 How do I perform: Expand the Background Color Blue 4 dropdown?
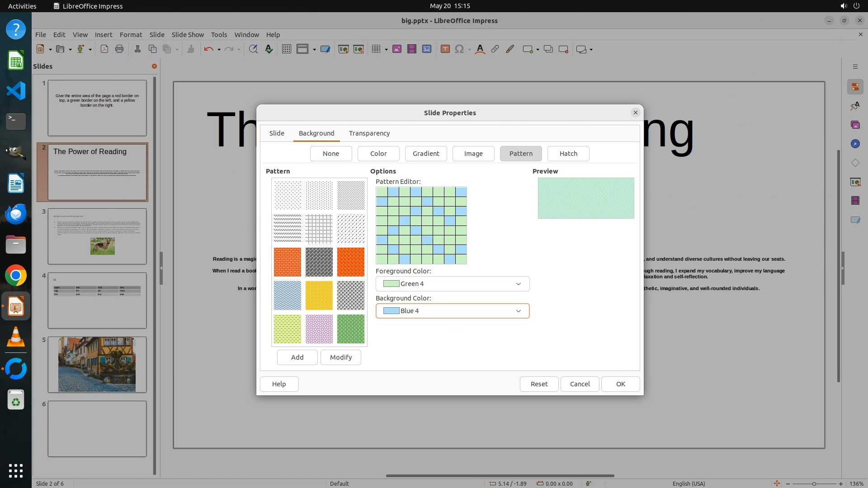[519, 311]
